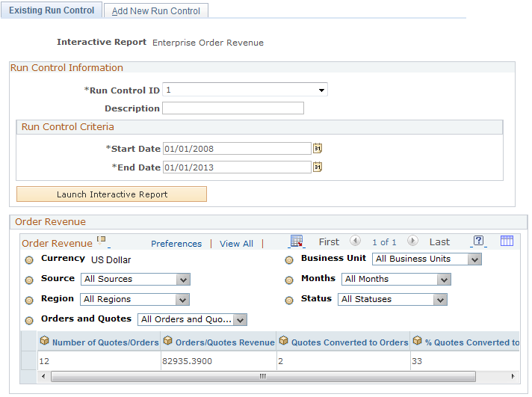
Task: Click cube icon beside Orders/Quotes Revenue
Action: [x=167, y=341]
